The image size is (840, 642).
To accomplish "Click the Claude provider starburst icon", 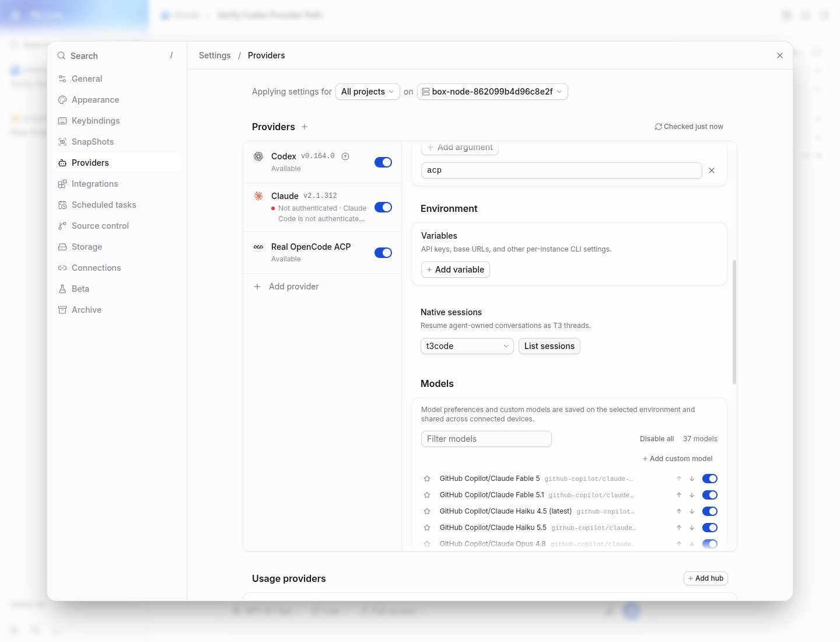I will coord(258,196).
